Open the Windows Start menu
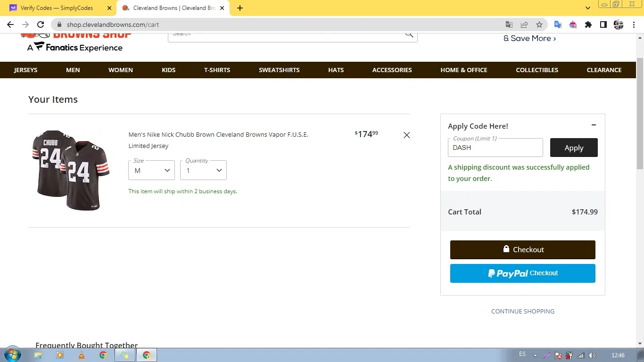644x362 pixels. point(12,355)
